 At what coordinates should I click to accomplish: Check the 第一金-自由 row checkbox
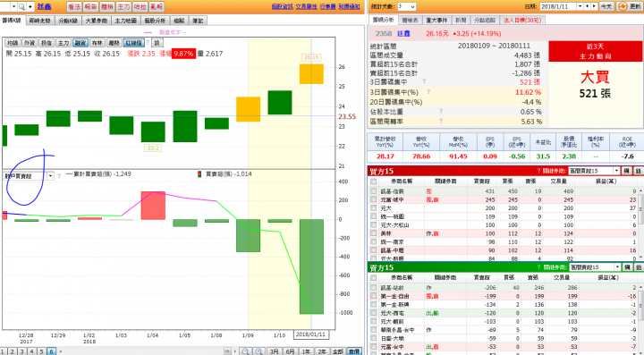tap(373, 296)
